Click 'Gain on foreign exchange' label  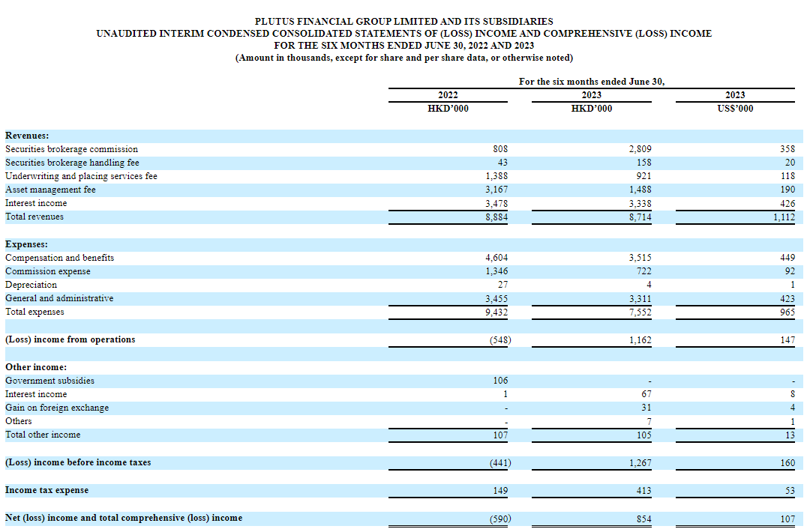(57, 408)
